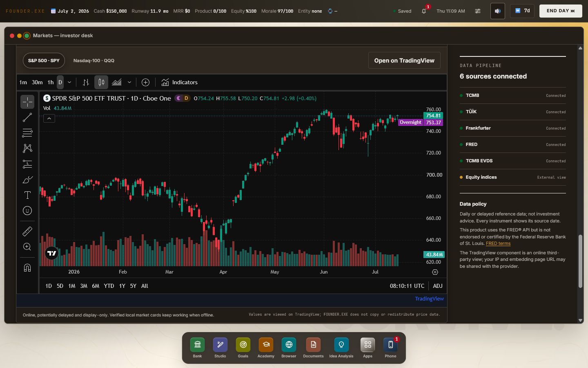
Task: Select the text annotation tool
Action: (x=27, y=195)
